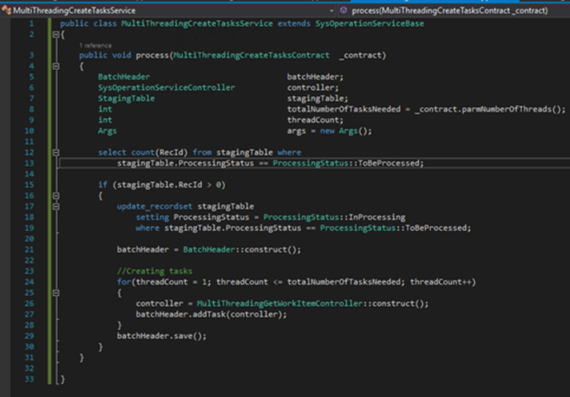
Task: Click the class icon beside MultiThreadingCreateTasksService dropdown
Action: click(x=6, y=10)
